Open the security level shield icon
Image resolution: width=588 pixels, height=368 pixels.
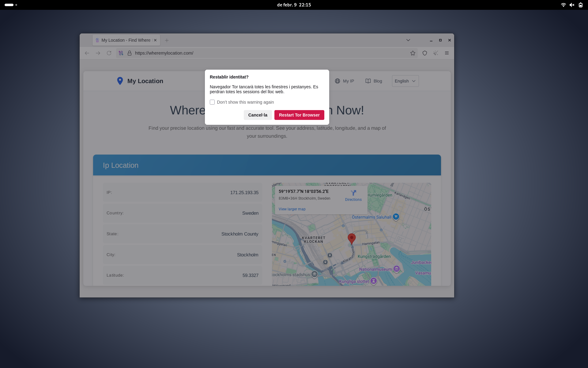click(424, 53)
